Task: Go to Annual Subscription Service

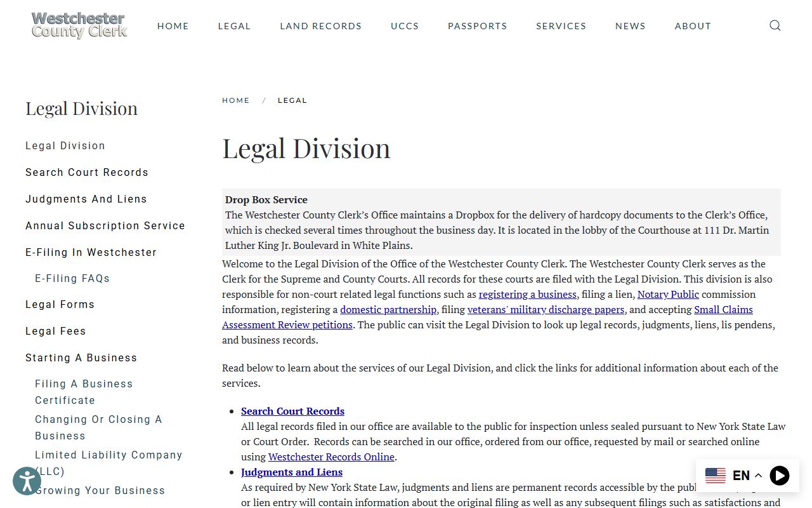Action: [x=105, y=225]
